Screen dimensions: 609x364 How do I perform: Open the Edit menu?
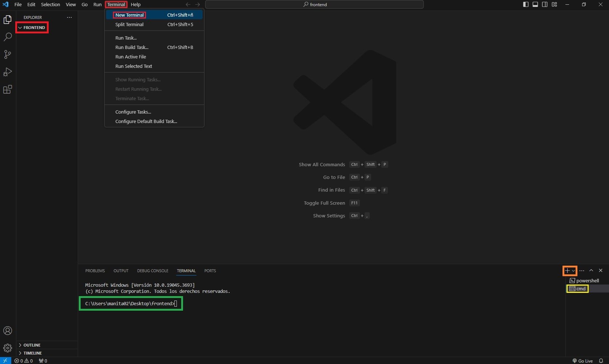click(31, 4)
